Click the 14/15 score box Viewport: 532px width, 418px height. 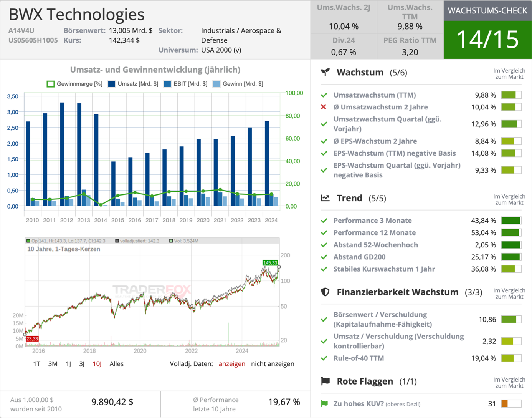click(487, 40)
